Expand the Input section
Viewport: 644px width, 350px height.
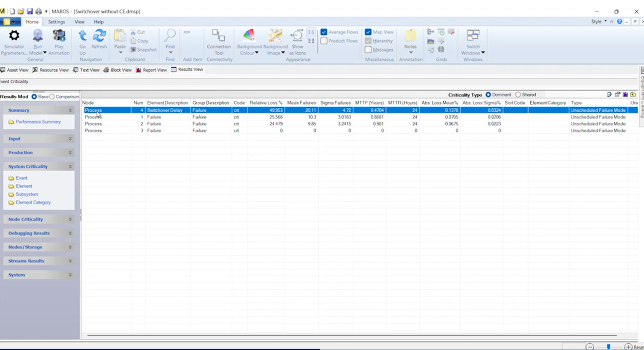click(70, 139)
